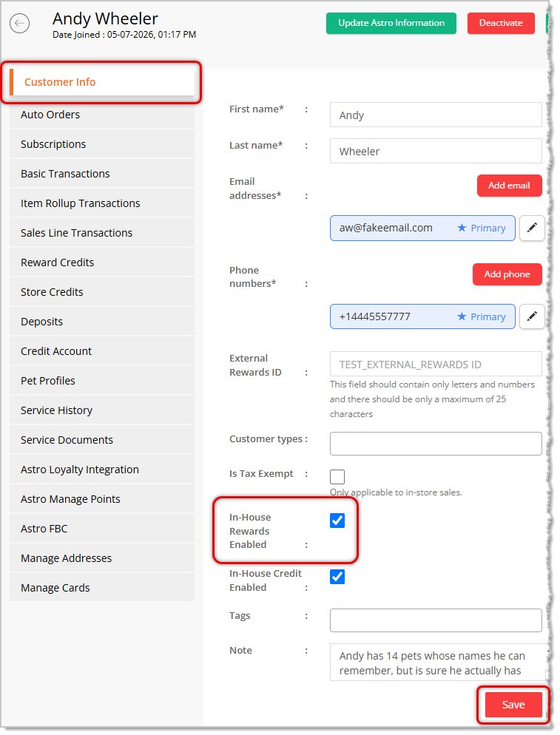
Task: Open the Deposits section
Action: click(x=102, y=322)
